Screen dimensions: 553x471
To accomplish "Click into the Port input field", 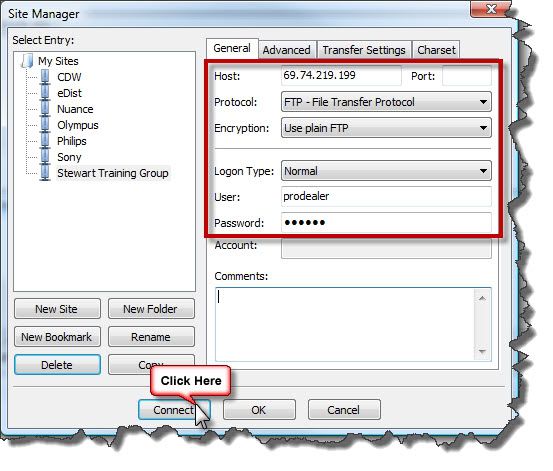I will pos(467,76).
